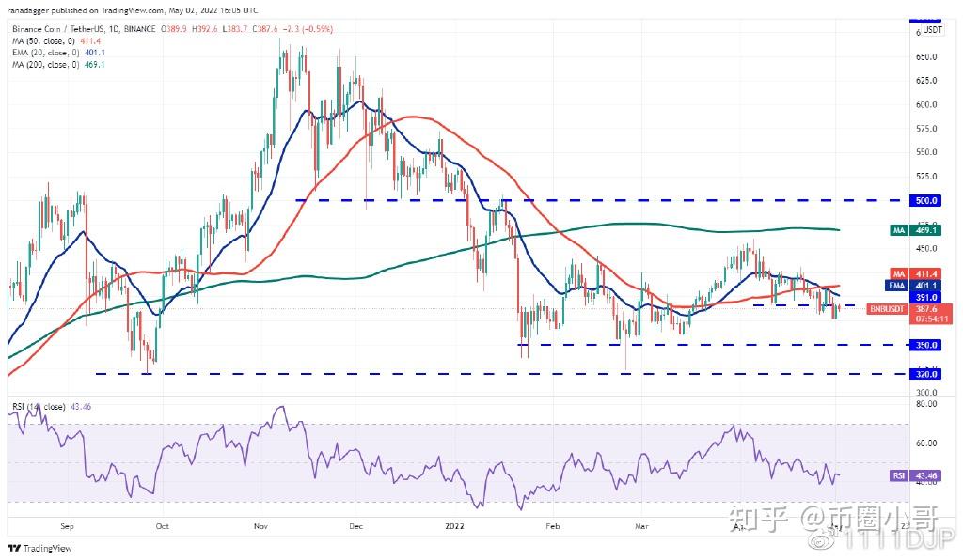The height and width of the screenshot is (560, 963).
Task: Select the 'MA (50, close, 0)' legend entry
Action: tap(43, 41)
